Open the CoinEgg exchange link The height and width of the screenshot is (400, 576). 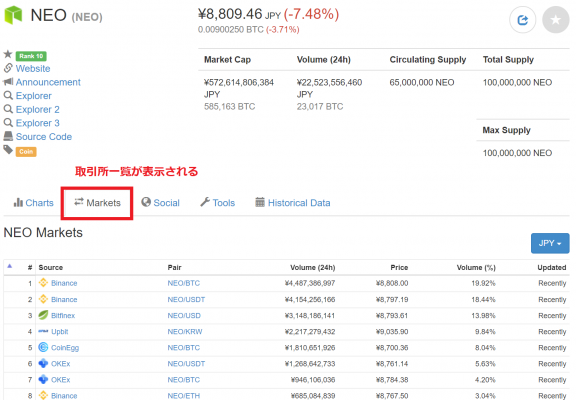[x=65, y=348]
